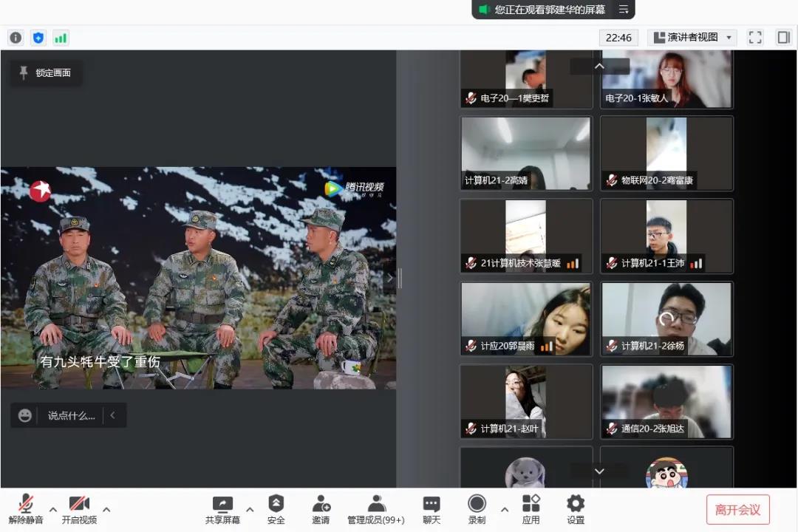Click 离开会议 to leave meeting
This screenshot has height=532, width=798.
point(737,510)
